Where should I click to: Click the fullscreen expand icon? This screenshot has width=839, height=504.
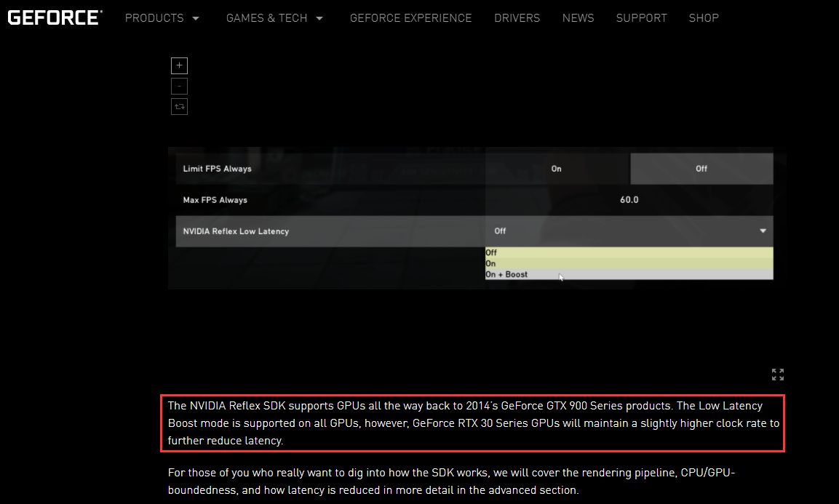pos(777,374)
